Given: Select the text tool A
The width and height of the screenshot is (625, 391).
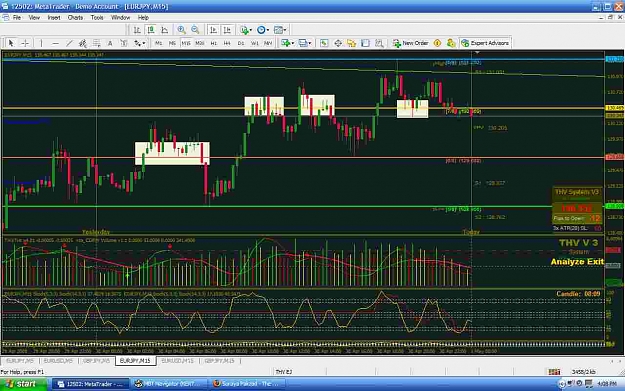Looking at the screenshot, I should 110,43.
